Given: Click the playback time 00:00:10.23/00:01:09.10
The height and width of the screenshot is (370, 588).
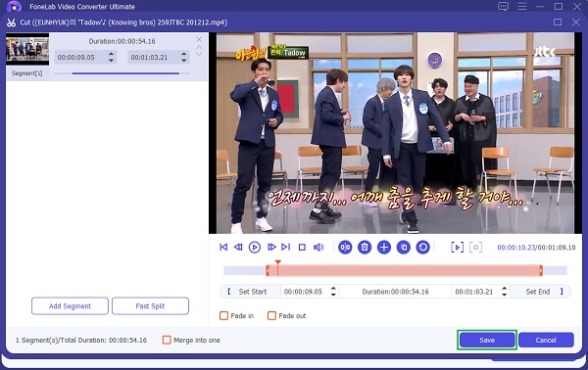Looking at the screenshot, I should pyautogui.click(x=536, y=248).
